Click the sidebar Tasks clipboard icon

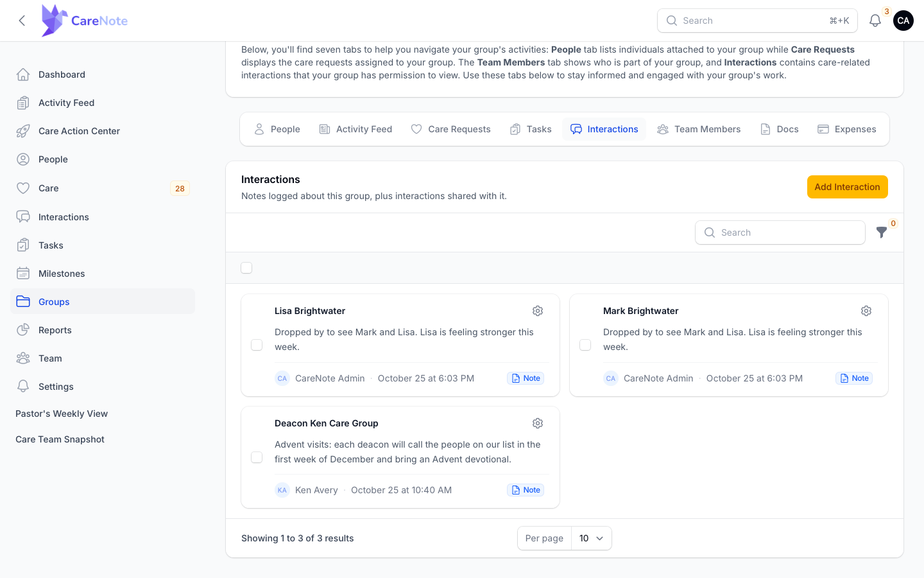click(23, 245)
